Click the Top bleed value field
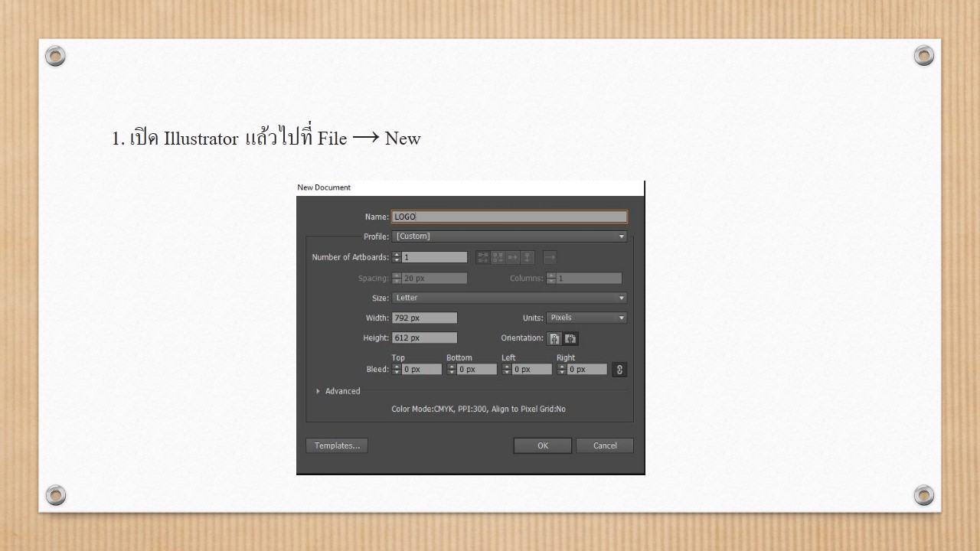980x551 pixels. pyautogui.click(x=422, y=369)
